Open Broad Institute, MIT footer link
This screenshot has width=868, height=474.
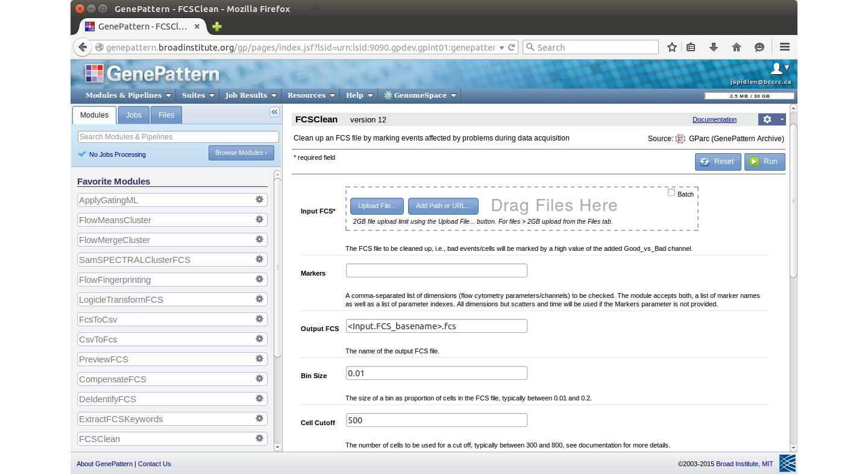click(744, 464)
